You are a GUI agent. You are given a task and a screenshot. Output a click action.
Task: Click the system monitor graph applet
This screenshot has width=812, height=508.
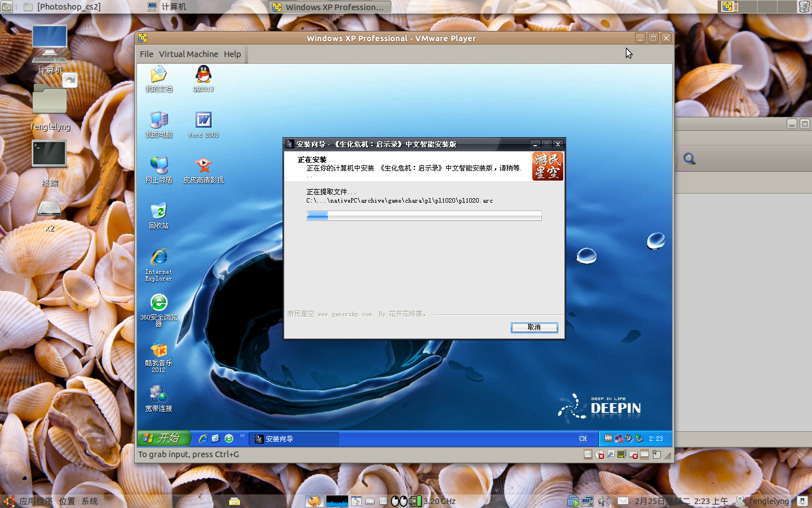(337, 501)
